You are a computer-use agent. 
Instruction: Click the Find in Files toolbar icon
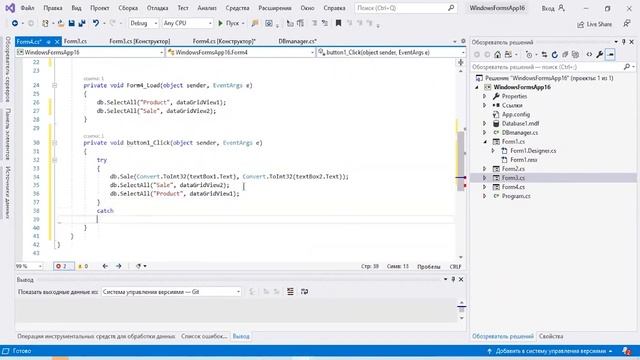(x=255, y=23)
